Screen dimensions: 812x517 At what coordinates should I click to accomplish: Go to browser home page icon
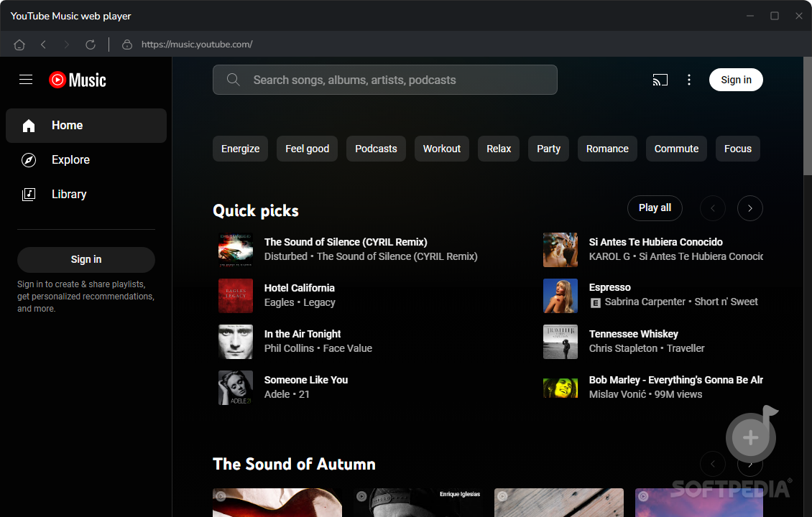19,45
